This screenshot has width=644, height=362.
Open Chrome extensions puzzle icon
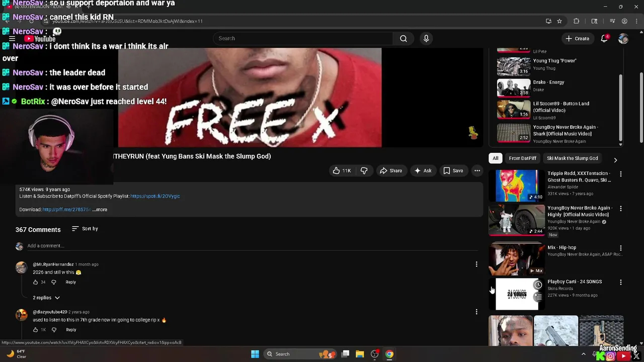577,21
